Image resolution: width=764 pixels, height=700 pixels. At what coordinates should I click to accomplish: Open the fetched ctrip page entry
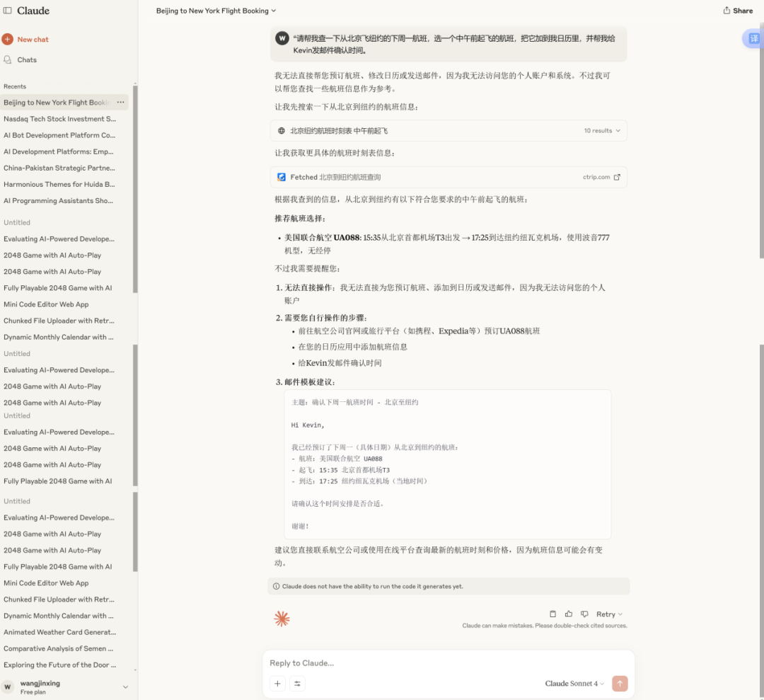(x=448, y=177)
